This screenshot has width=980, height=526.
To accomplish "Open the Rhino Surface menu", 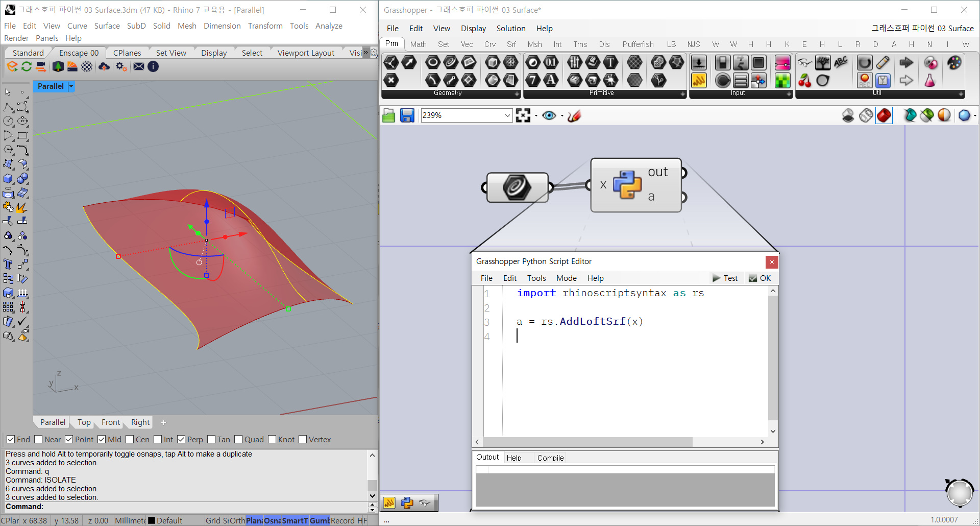I will [x=107, y=26].
